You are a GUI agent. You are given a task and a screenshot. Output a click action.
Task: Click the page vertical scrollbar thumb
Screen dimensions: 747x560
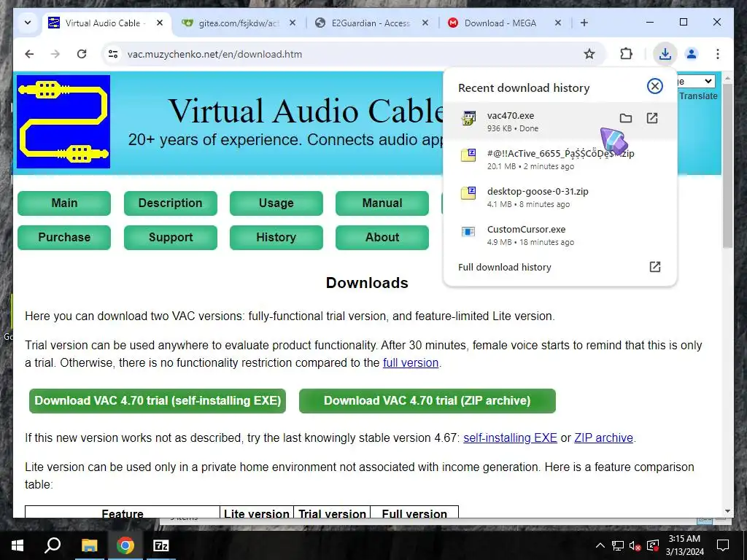[x=727, y=166]
